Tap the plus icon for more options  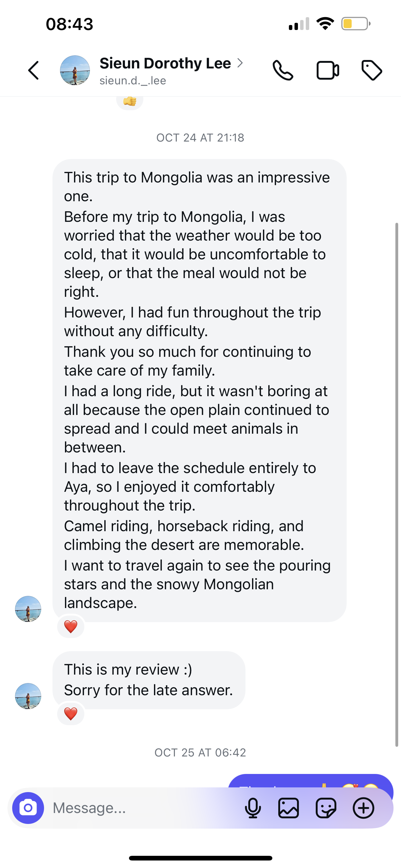tap(363, 808)
